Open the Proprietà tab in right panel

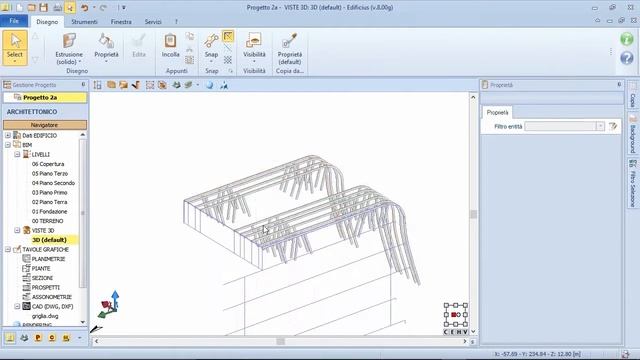click(x=498, y=112)
